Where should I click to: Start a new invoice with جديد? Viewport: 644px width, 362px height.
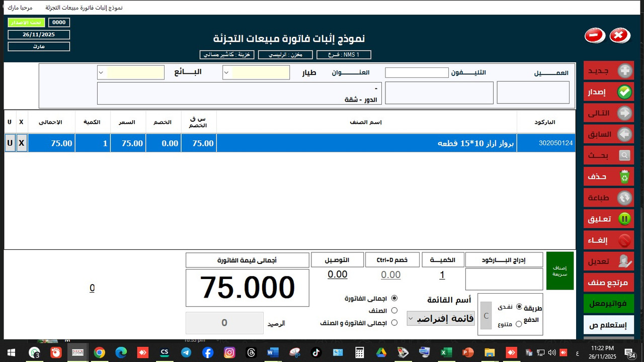tap(609, 70)
